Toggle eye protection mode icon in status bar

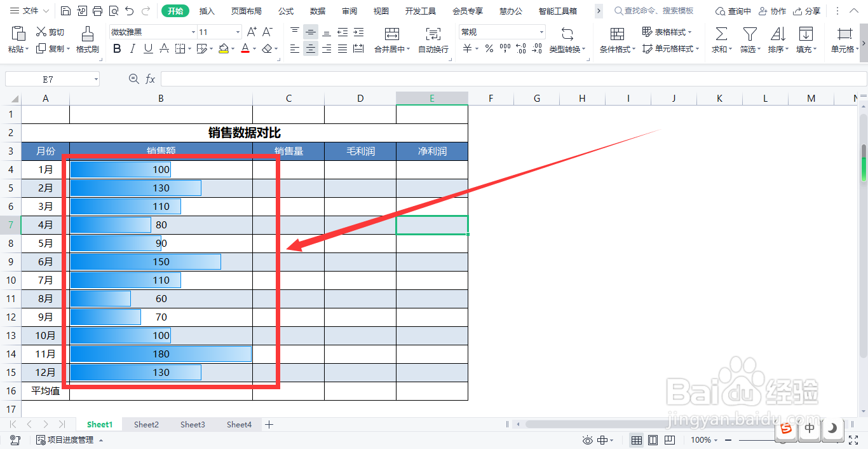(588, 440)
